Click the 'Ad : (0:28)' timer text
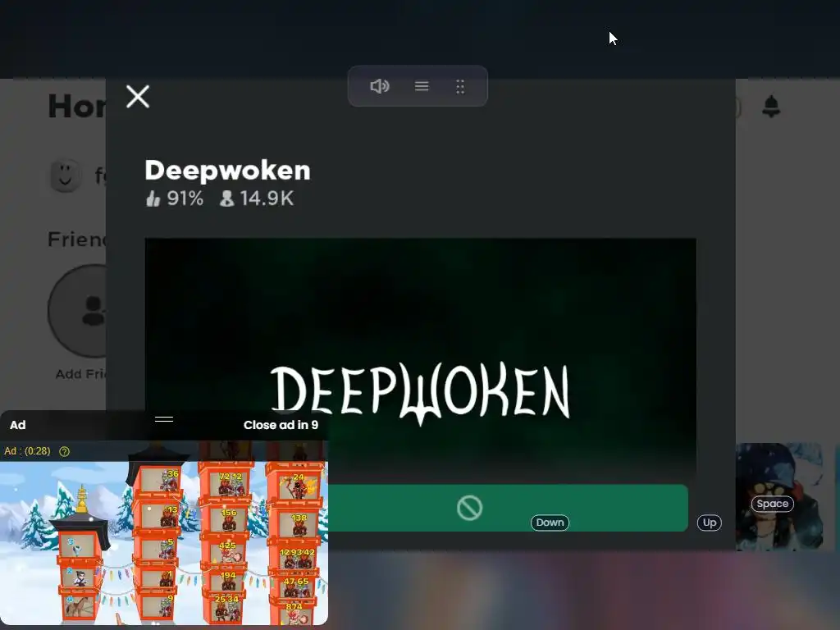 click(27, 451)
